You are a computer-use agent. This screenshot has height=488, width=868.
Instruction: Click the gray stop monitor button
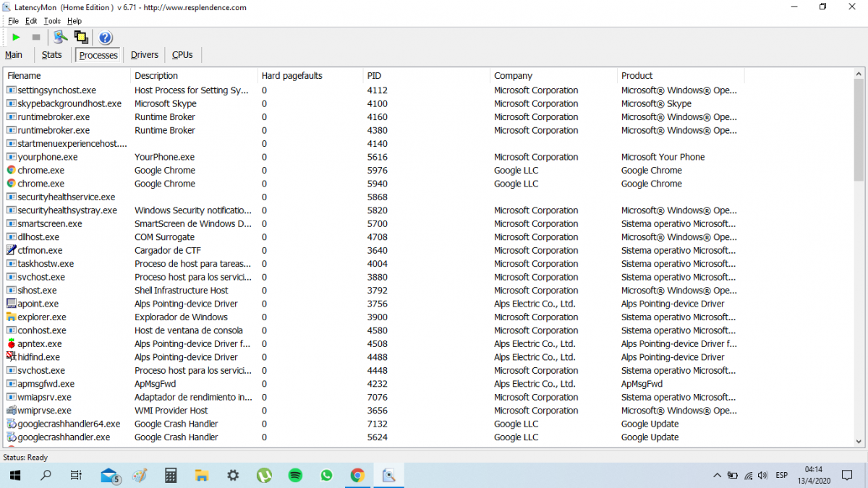(x=35, y=38)
